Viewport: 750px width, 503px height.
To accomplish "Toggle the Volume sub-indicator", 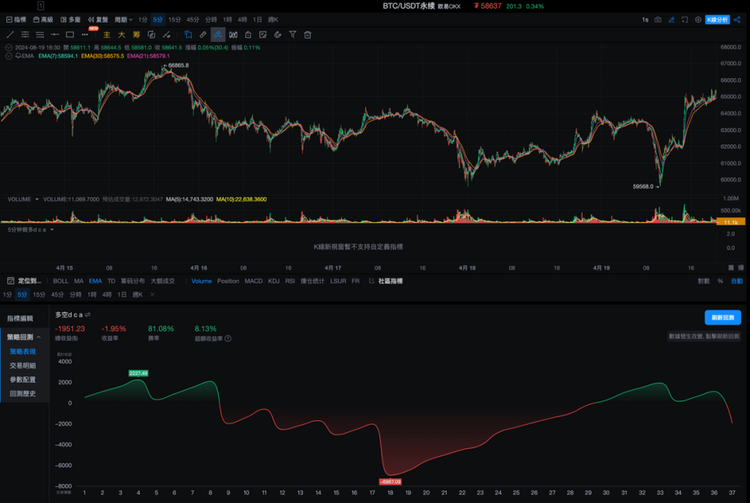I will pos(201,281).
